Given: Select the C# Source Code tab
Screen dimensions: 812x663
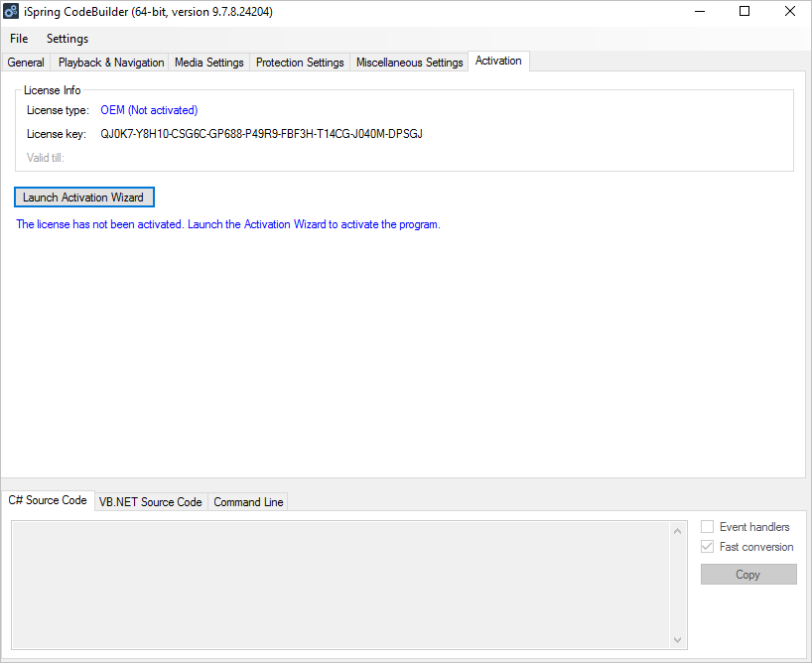Looking at the screenshot, I should (x=48, y=500).
